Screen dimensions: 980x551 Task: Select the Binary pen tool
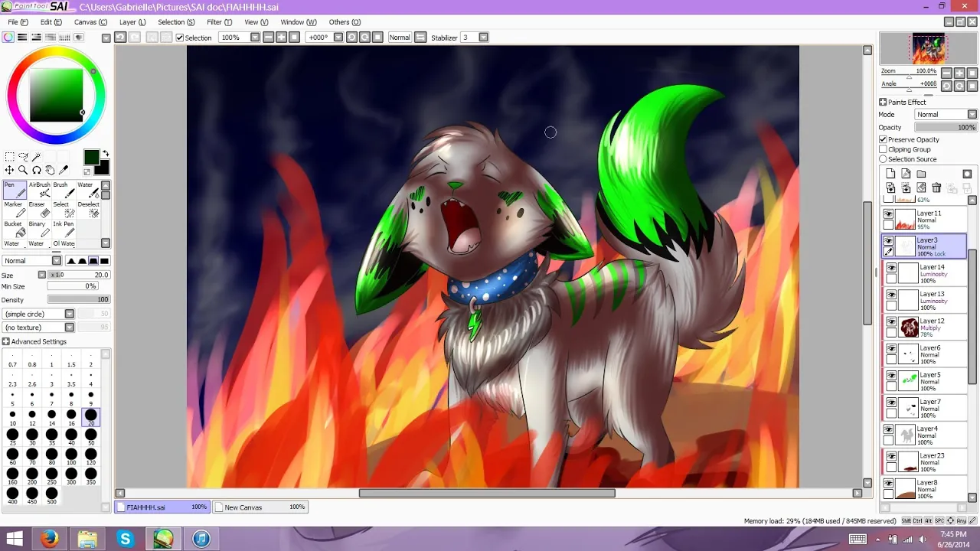pyautogui.click(x=38, y=229)
